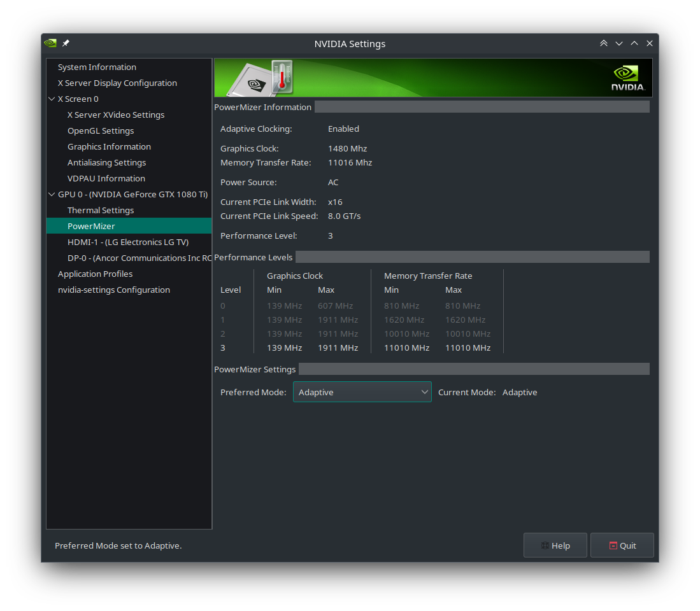Select the PowerMizer entry

coord(129,226)
